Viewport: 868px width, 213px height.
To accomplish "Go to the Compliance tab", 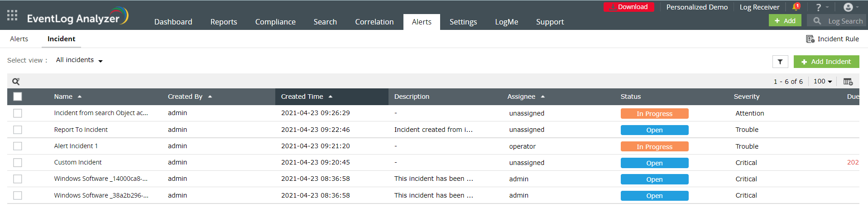I will tap(275, 22).
